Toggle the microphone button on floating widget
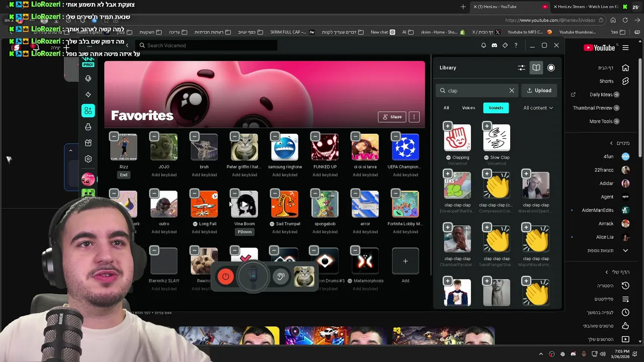Image resolution: width=644 pixels, height=362 pixels. pos(253,277)
